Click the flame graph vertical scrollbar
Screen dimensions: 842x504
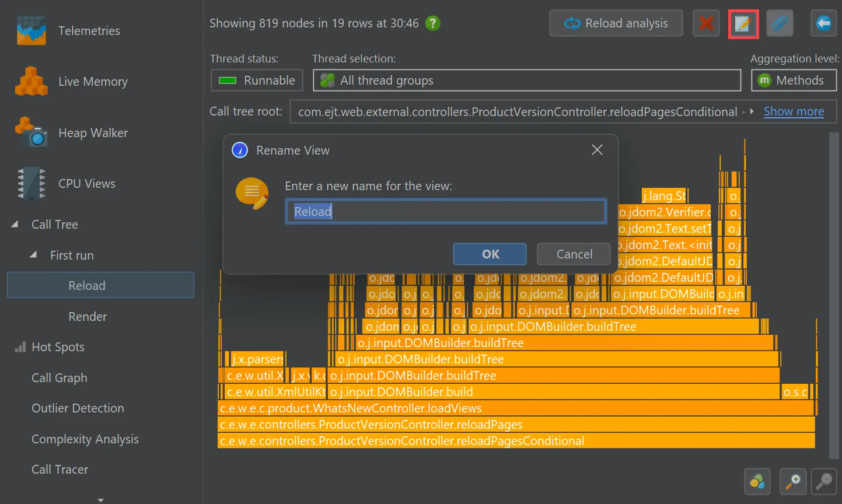[x=833, y=295]
